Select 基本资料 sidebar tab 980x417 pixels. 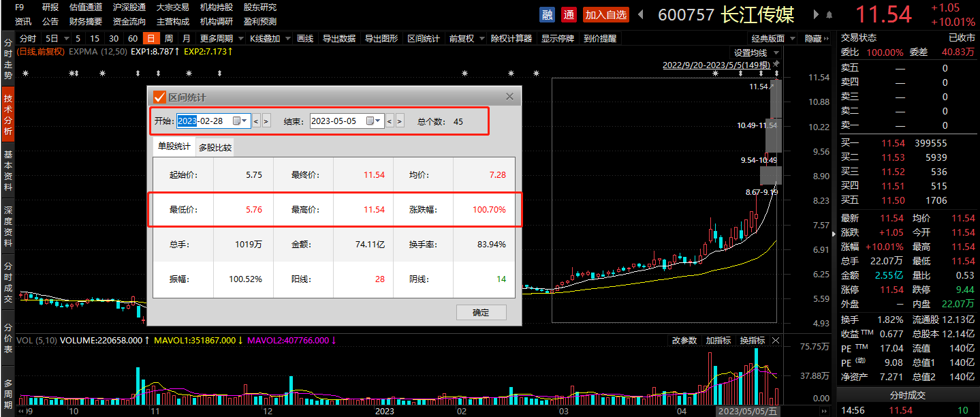[x=8, y=170]
